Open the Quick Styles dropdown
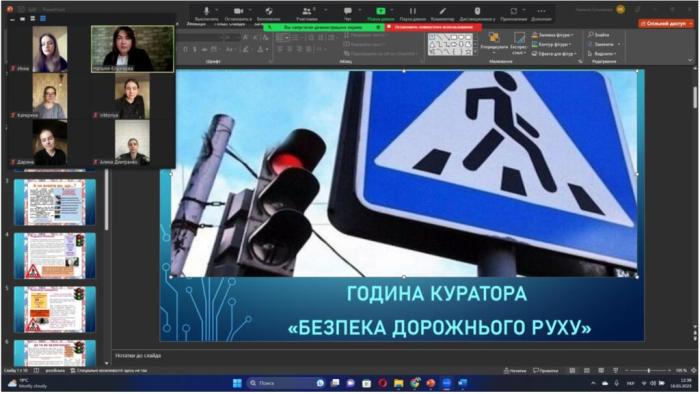The image size is (700, 394). click(x=519, y=43)
